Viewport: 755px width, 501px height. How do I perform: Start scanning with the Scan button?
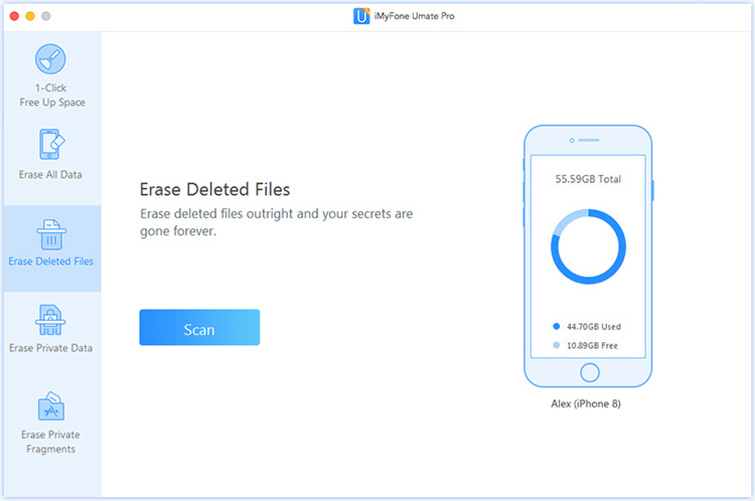pos(199,328)
